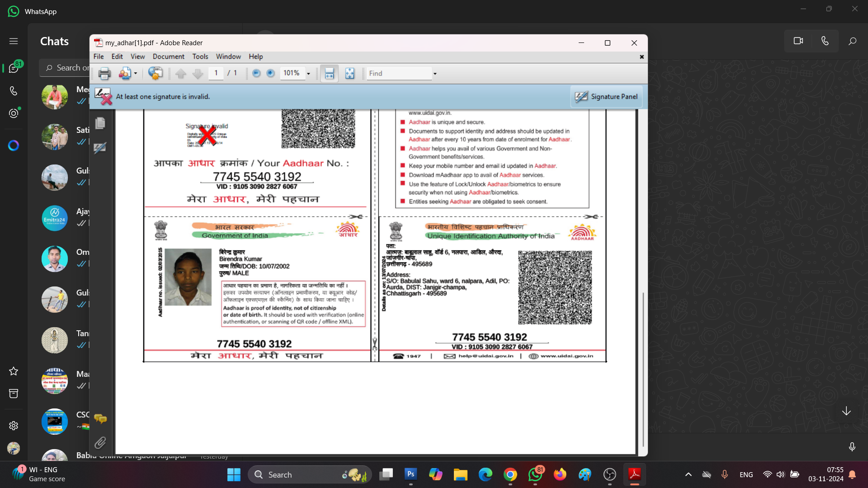The width and height of the screenshot is (868, 488).
Task: Open WhatsApp Settings gear
Action: [14, 426]
